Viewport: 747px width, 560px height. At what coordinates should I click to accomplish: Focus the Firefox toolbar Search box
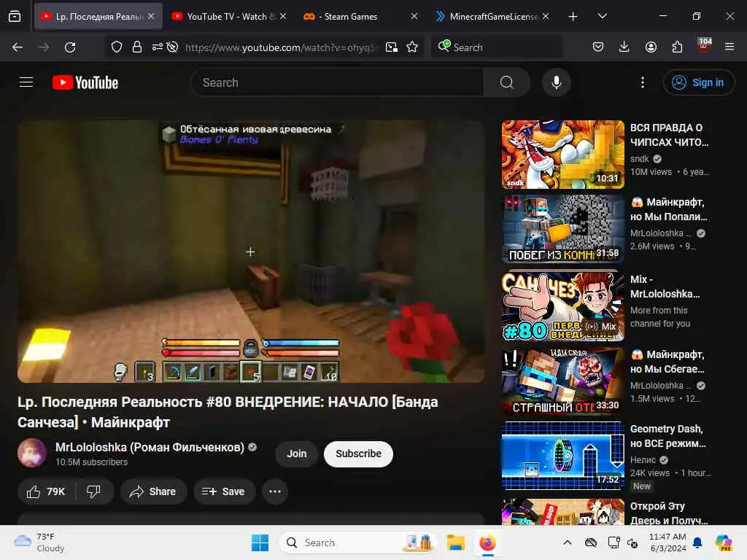point(497,47)
